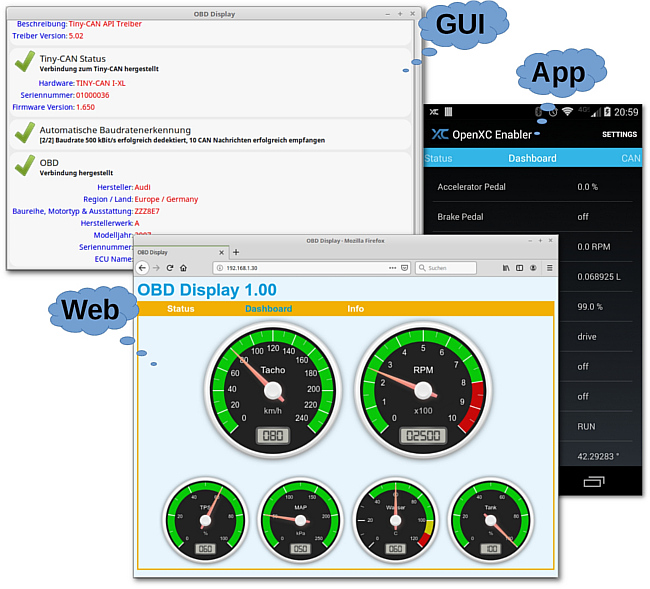Click the Android recent apps button
The image size is (650, 589).
point(593,482)
